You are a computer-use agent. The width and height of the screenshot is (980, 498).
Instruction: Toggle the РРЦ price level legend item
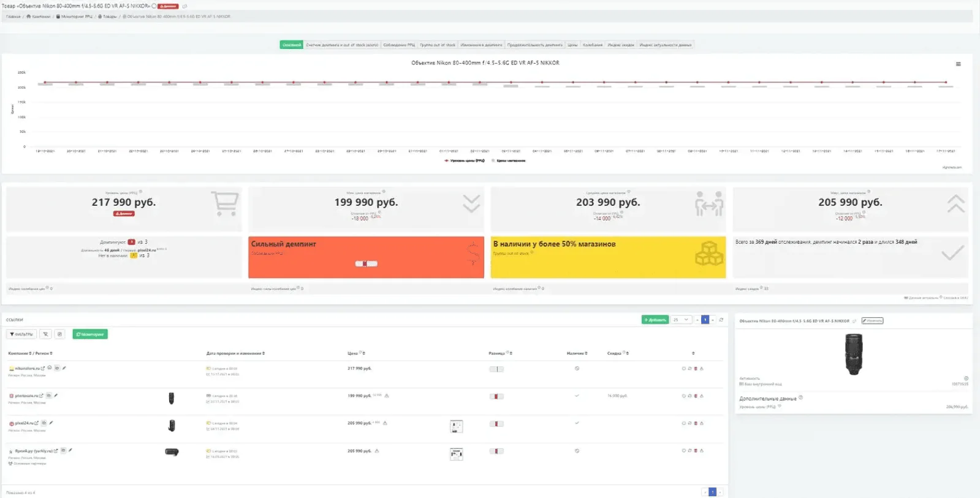click(464, 160)
